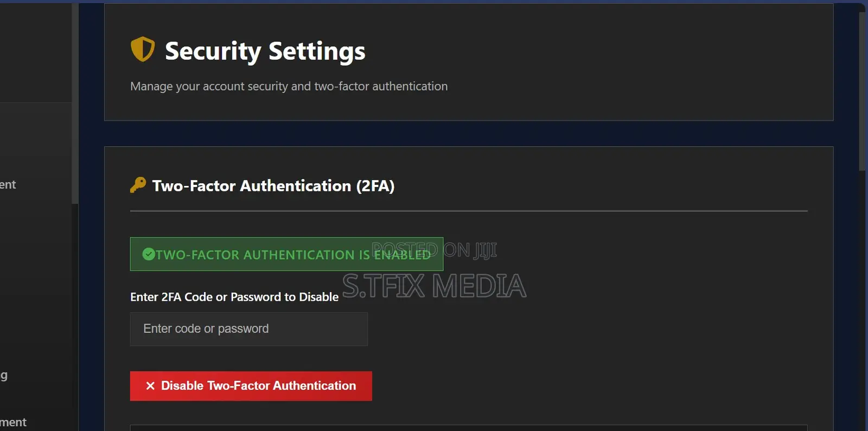
Task: Focus the code or password input field
Action: 249,329
